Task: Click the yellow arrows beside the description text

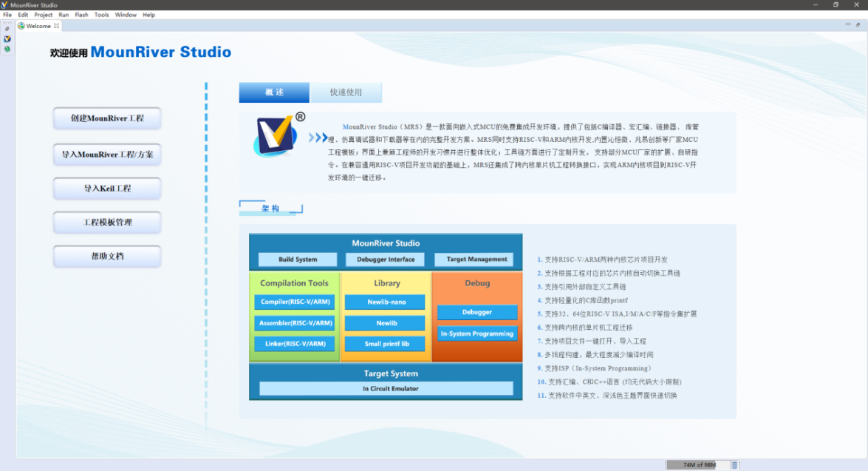Action: (318, 138)
